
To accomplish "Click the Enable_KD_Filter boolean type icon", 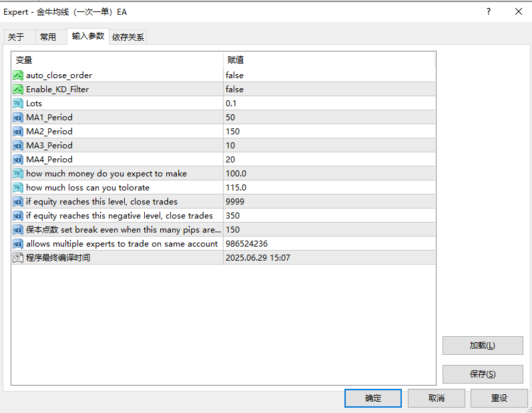I will 18,90.
